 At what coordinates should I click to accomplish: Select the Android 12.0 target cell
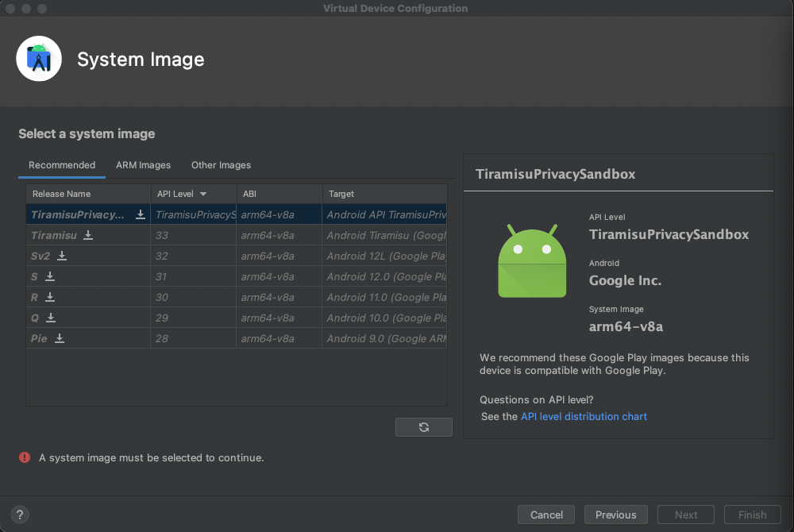[384, 276]
